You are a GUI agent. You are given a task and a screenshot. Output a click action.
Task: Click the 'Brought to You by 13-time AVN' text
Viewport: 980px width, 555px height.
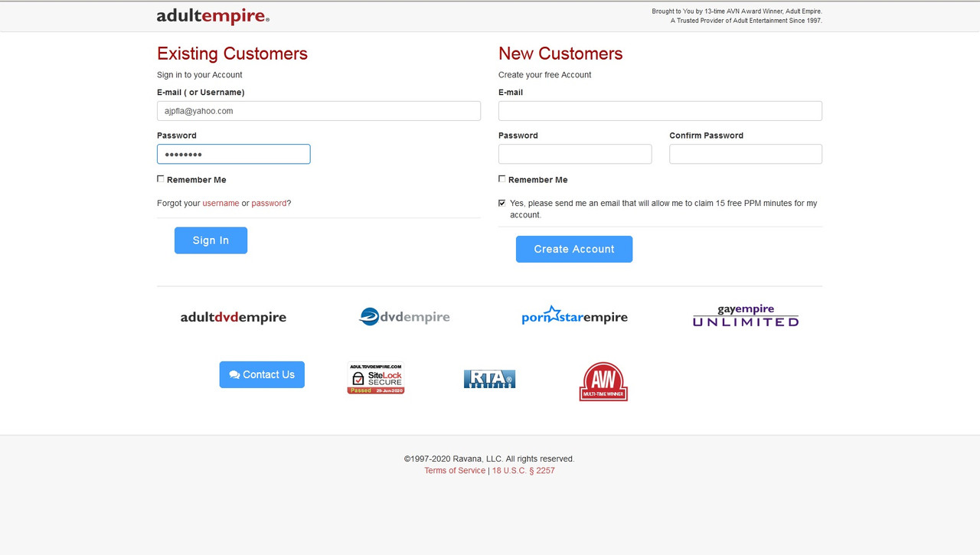click(x=737, y=11)
